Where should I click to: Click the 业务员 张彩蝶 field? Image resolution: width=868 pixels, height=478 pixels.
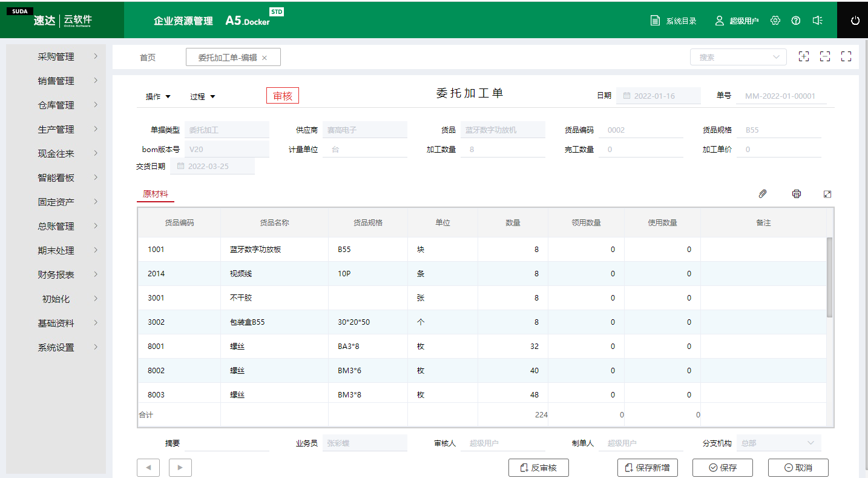(x=365, y=443)
